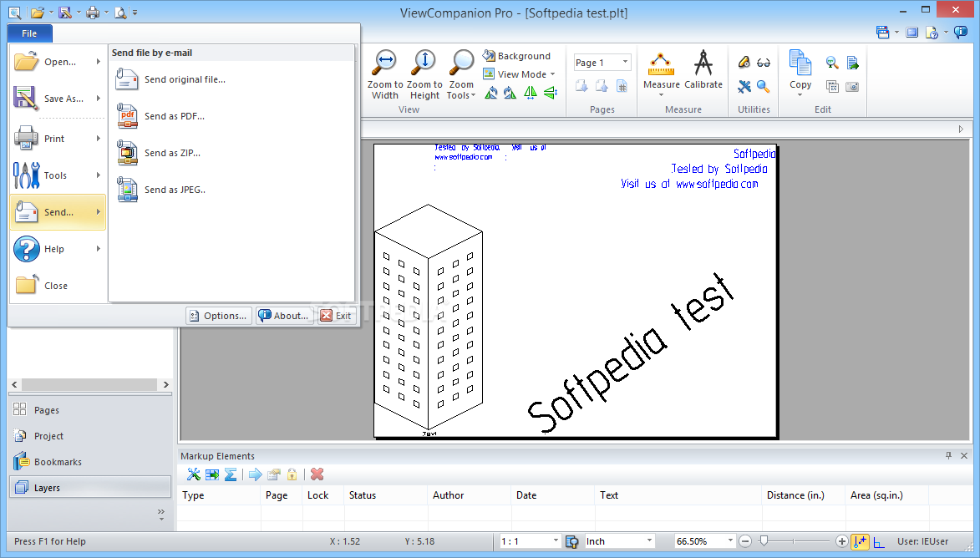Viewport: 980px width, 558px height.
Task: Click the sigma sum icon in Markup Elements
Action: tap(231, 474)
